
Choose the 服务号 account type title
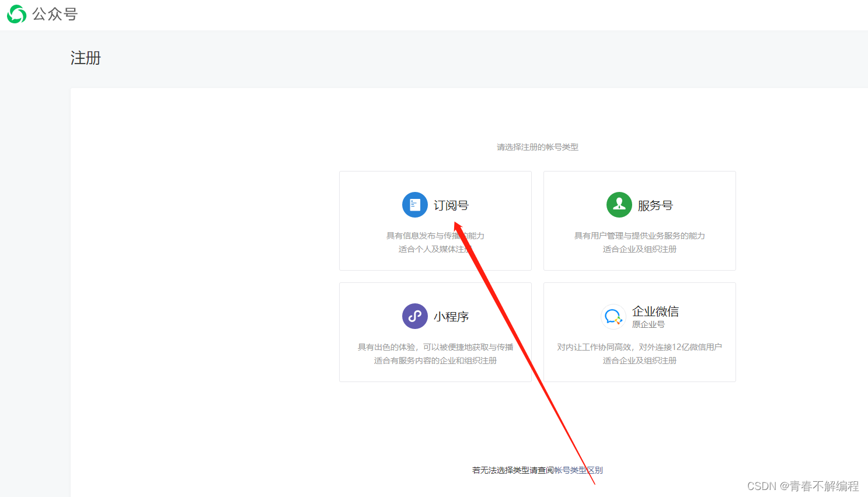click(656, 205)
